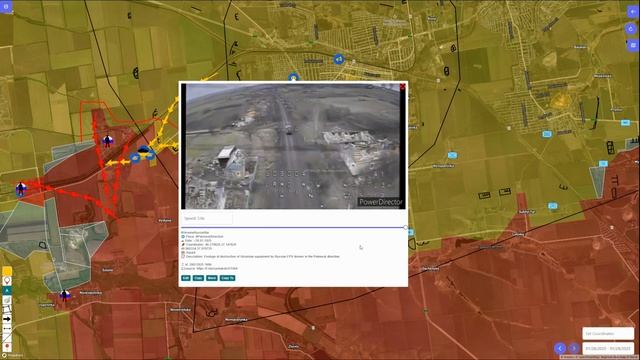Click the video speed input field
Viewport: 640px width, 360px height.
(x=207, y=218)
